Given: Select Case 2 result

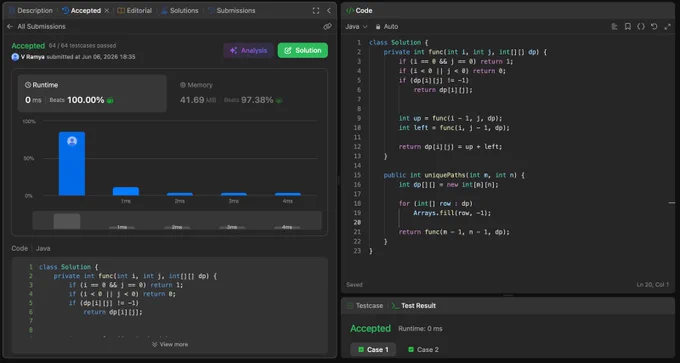Looking at the screenshot, I should click(x=423, y=350).
